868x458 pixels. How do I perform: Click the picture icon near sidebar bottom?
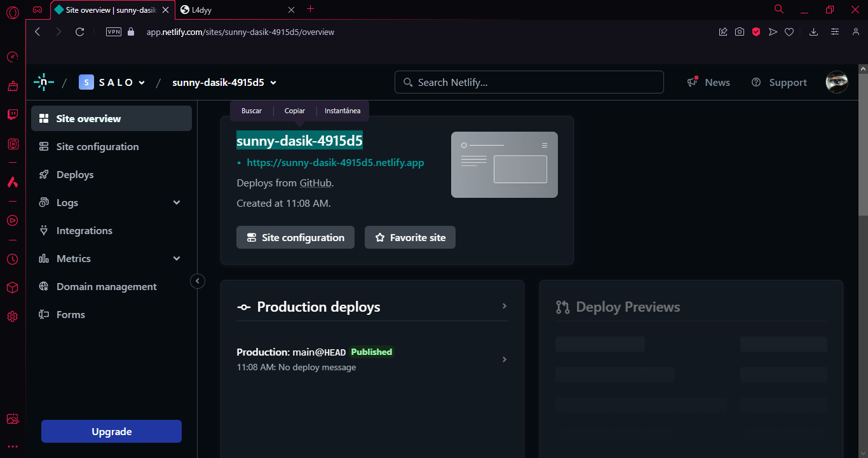click(x=12, y=419)
